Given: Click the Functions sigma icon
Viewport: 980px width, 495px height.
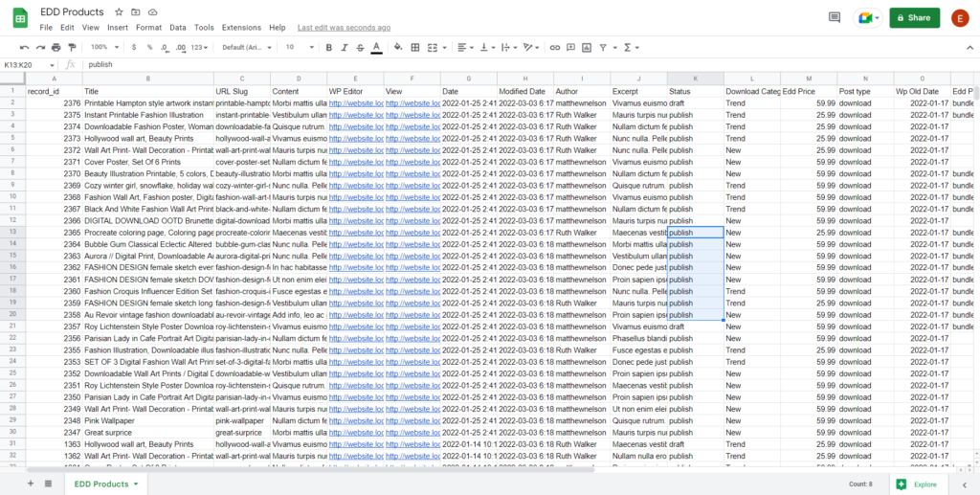Looking at the screenshot, I should 628,48.
